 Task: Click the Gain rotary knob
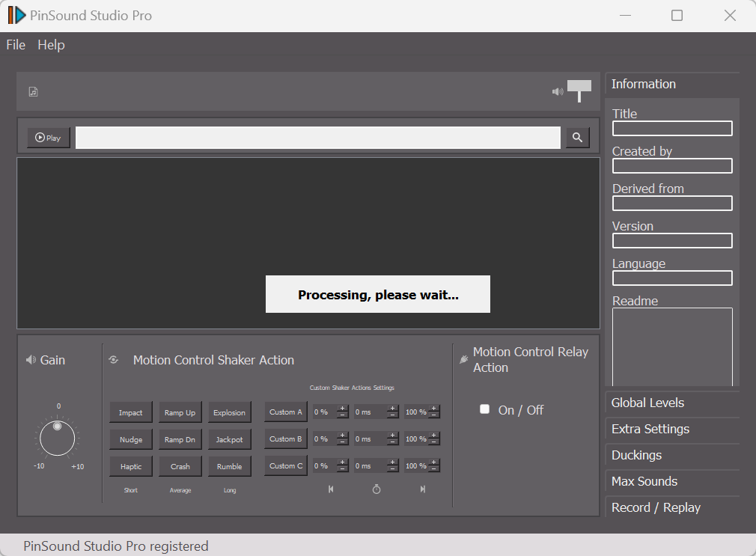(58, 438)
